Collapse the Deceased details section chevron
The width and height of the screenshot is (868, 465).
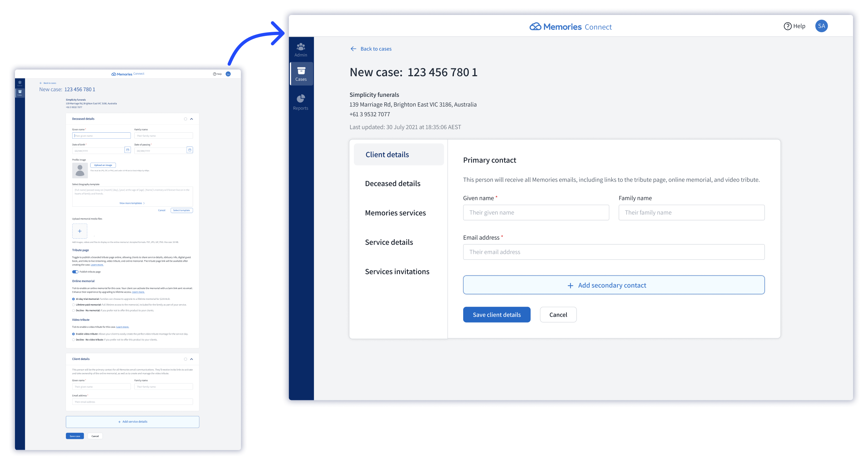[192, 119]
